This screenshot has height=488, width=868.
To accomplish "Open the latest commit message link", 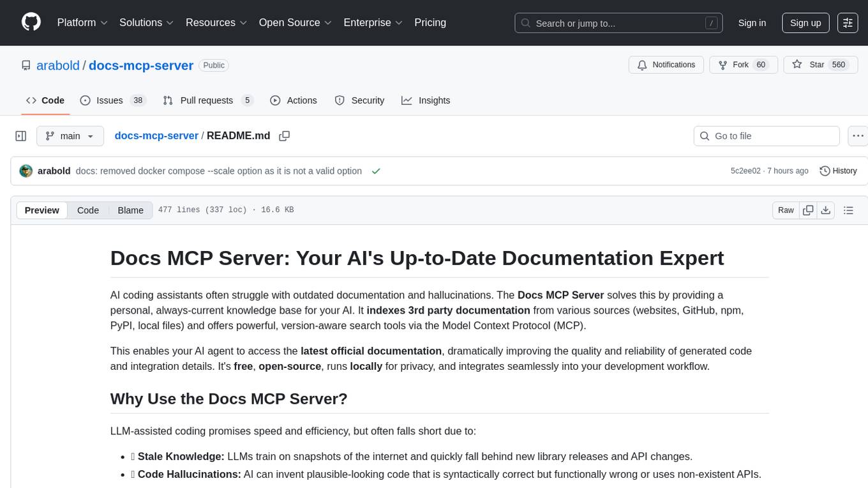I will [x=219, y=171].
